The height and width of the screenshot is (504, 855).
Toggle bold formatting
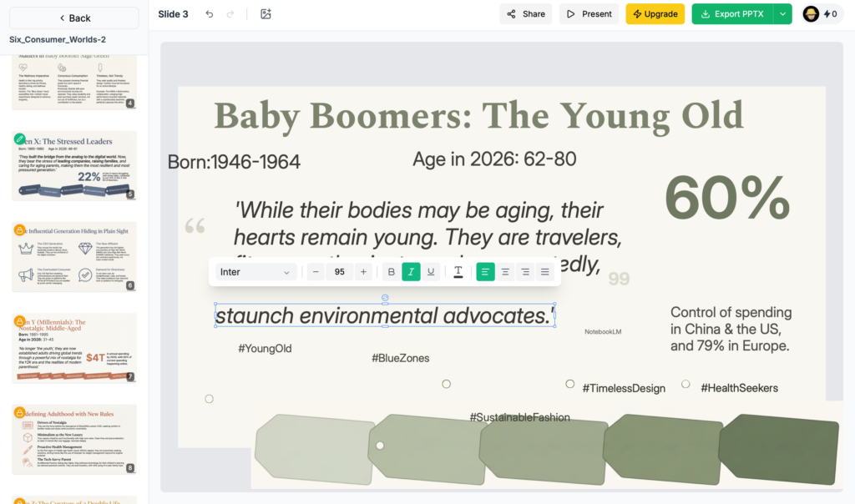click(391, 272)
